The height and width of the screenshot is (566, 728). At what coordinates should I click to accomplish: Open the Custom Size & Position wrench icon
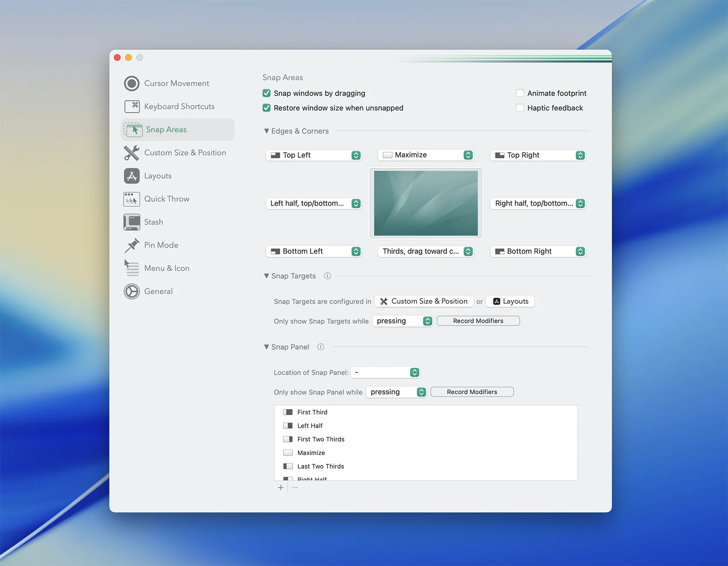(x=132, y=153)
